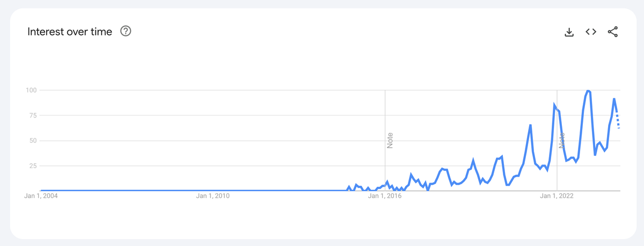Click the "Interest over time" heading

pos(70,32)
